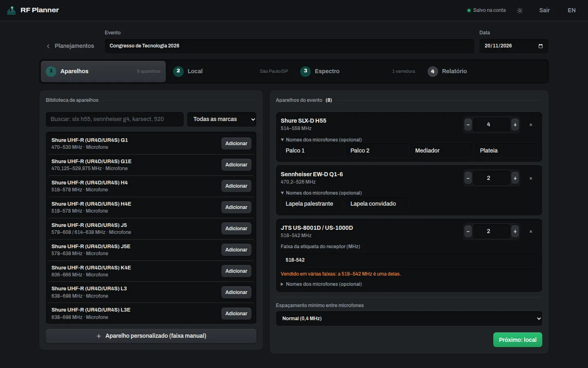Collapse microphone names under Shure SLX-D H55
This screenshot has width=588, height=368.
(321, 140)
